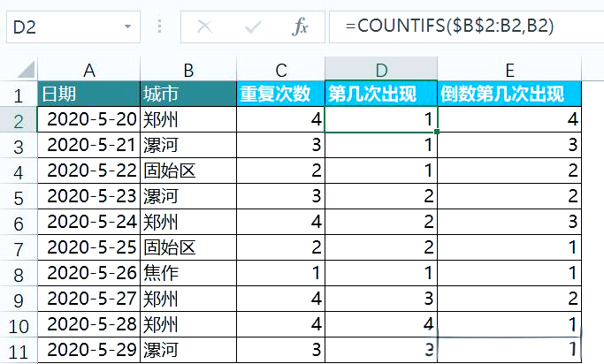The height and width of the screenshot is (364, 604).
Task: Click cell with date 2020-5-26
Action: coord(89,273)
